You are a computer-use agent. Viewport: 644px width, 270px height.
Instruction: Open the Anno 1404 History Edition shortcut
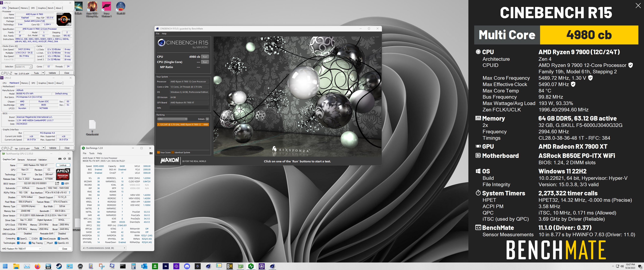(x=92, y=9)
